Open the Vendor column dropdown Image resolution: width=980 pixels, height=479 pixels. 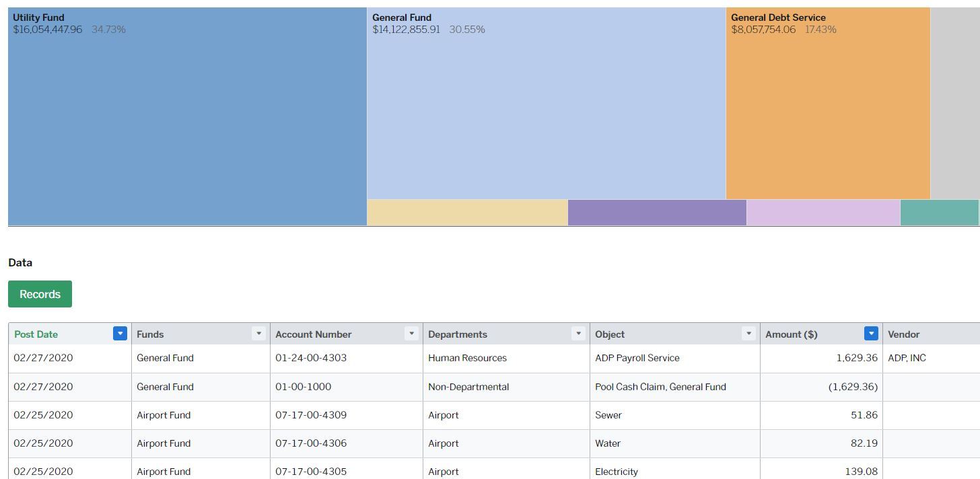(975, 332)
